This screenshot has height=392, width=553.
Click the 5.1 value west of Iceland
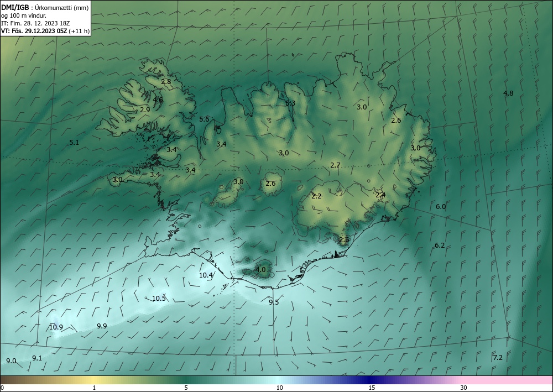[x=74, y=143]
